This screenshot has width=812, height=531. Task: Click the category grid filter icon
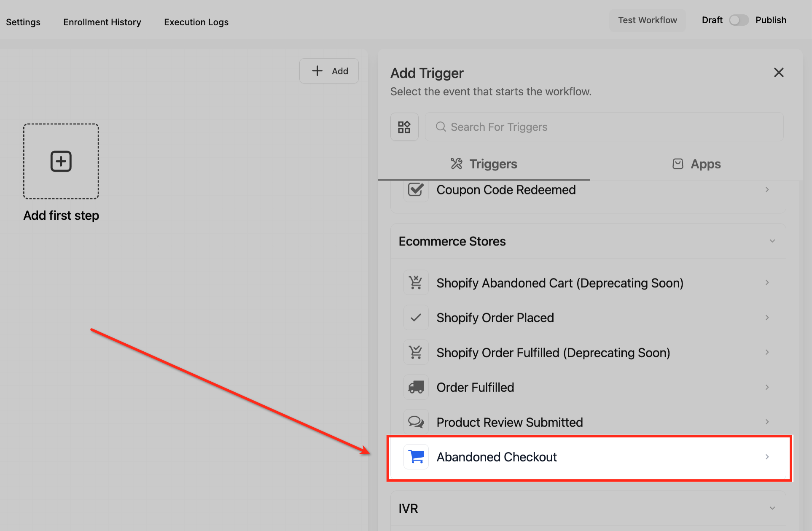point(404,127)
